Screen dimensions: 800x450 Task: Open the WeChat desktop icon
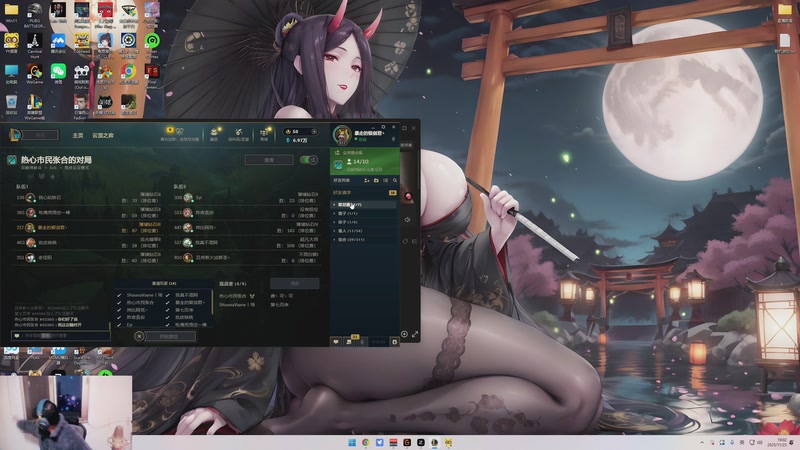click(x=58, y=73)
